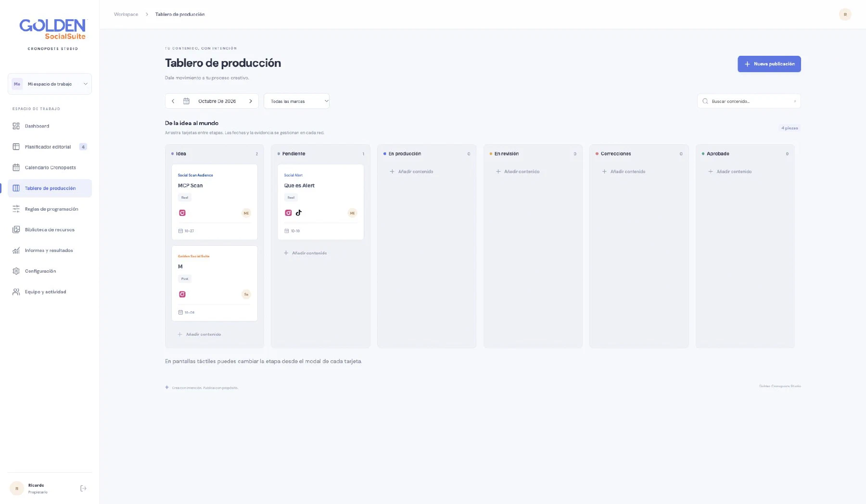Image resolution: width=866 pixels, height=504 pixels.
Task: Click Instagram icon on the M card
Action: coord(182,294)
